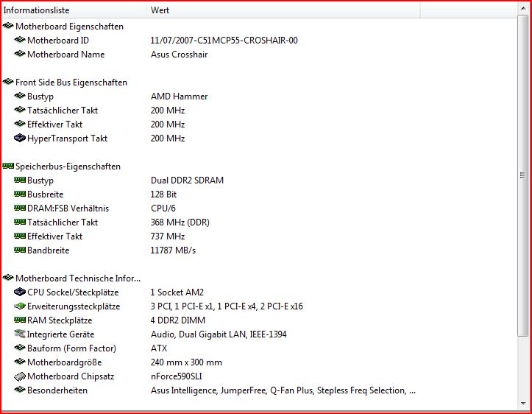Screen dimensions: 532x414
Task: Click the Besonderheiten icon
Action: [20, 390]
